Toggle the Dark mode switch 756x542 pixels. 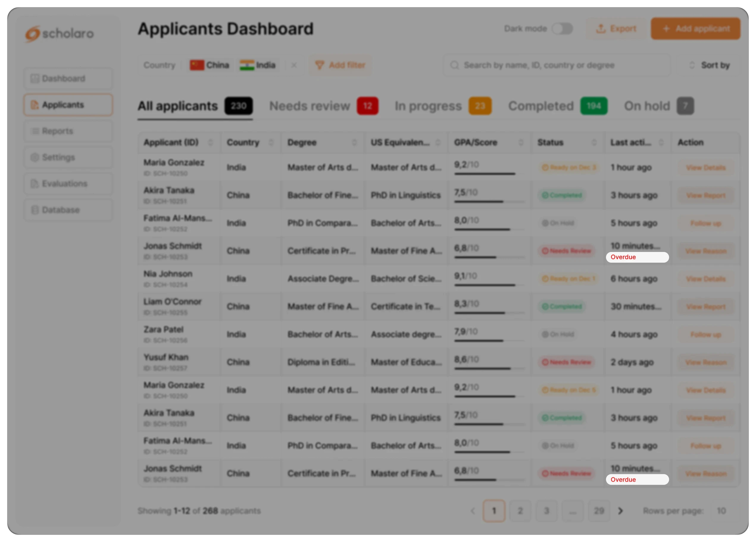coord(562,29)
